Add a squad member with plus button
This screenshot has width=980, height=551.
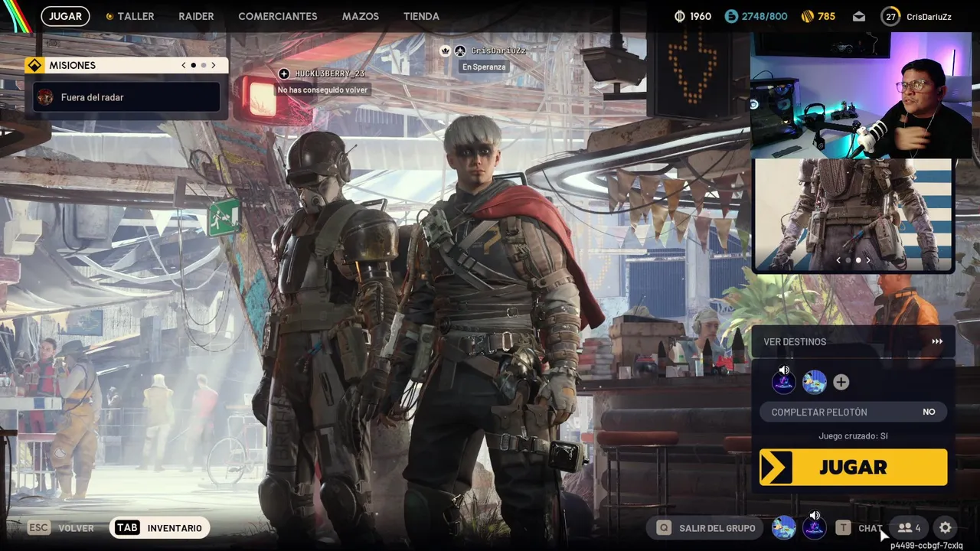point(841,382)
